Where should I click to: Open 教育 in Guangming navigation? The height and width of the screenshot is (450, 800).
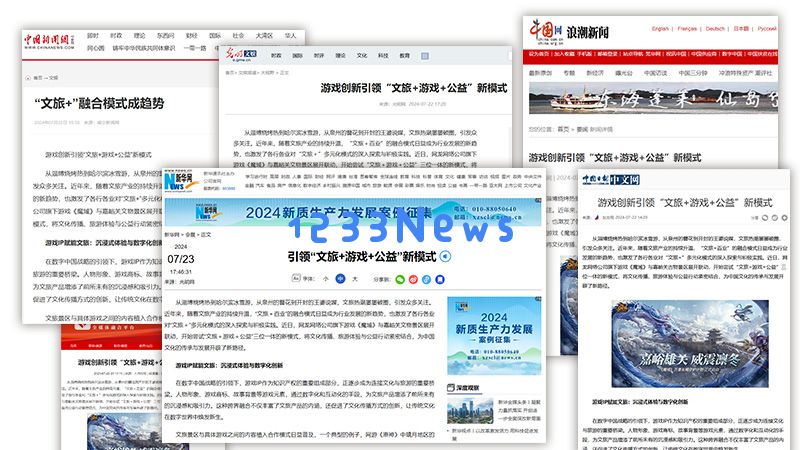405,56
